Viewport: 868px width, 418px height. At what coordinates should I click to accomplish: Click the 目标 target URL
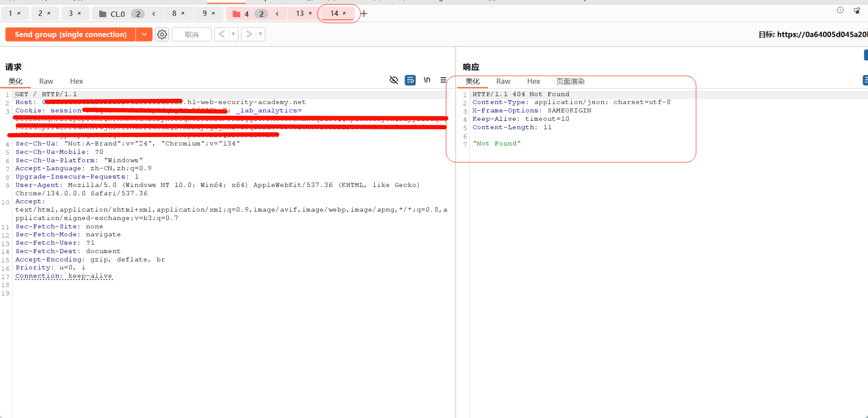pyautogui.click(x=813, y=34)
